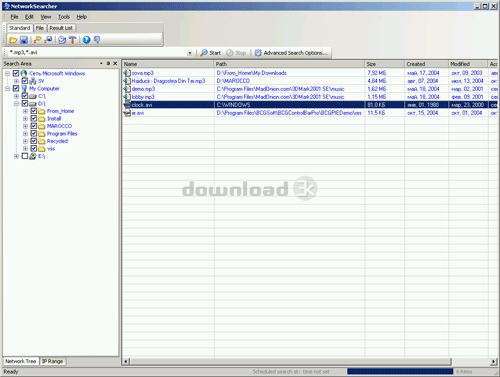500x377 pixels.
Task: Click the clock scheduler toolbar icon
Action: 62,40
